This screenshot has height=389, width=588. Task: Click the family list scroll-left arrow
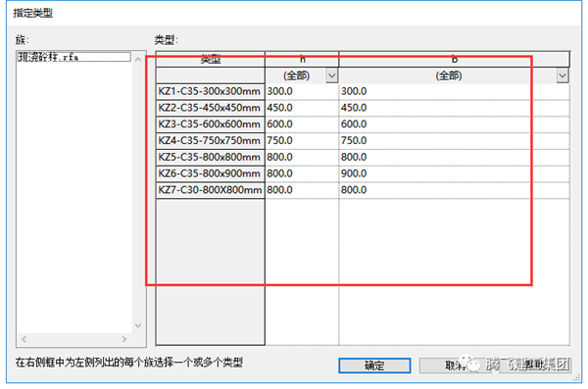click(24, 339)
